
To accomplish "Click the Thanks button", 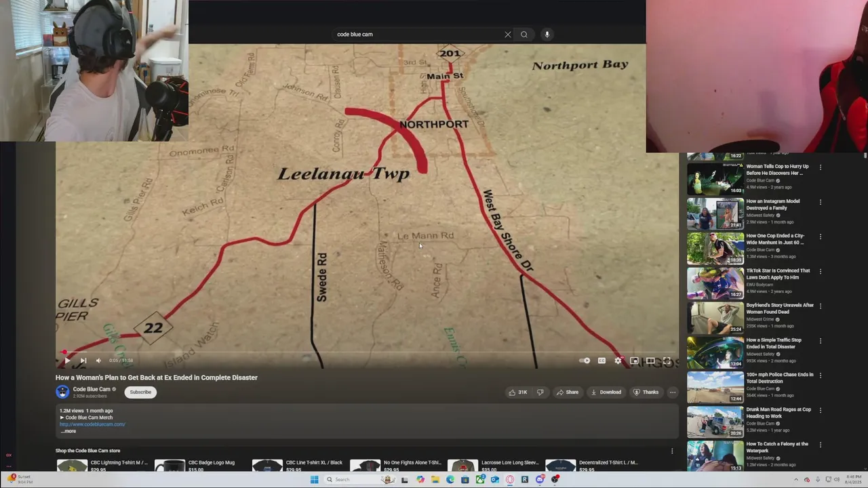I will tap(646, 392).
